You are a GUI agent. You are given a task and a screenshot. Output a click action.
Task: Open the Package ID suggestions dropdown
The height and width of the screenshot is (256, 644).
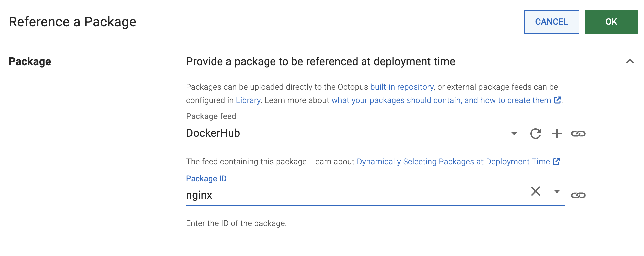556,192
